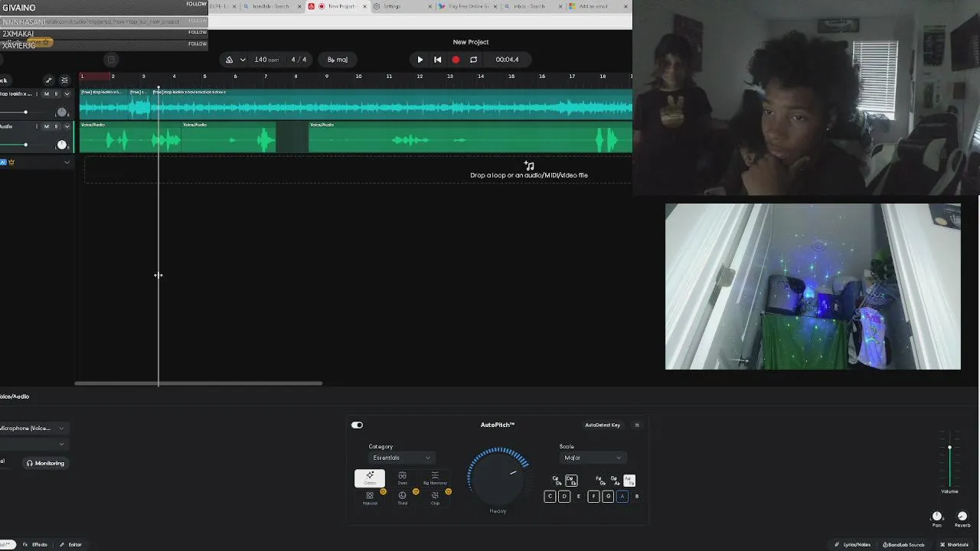This screenshot has width=980, height=551.
Task: Click the AutoPitch Heavy amount knob
Action: click(498, 478)
